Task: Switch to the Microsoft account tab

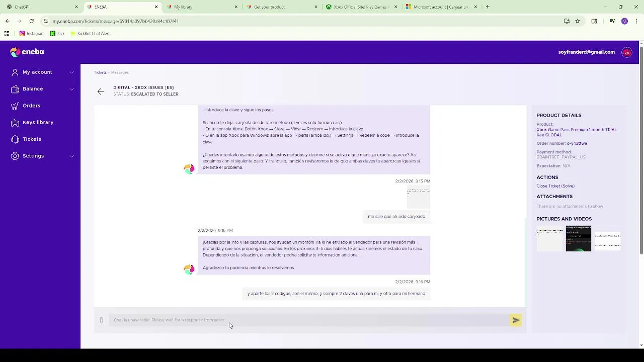Action: (440, 7)
